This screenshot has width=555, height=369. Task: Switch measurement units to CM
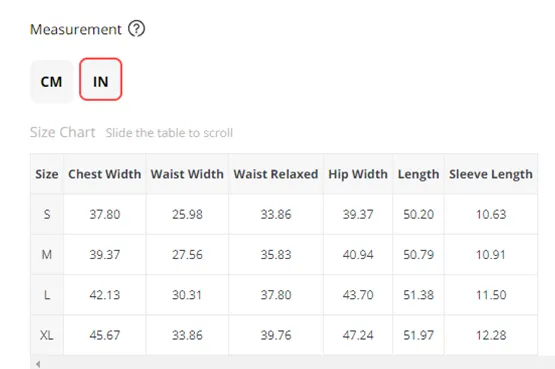click(x=51, y=81)
